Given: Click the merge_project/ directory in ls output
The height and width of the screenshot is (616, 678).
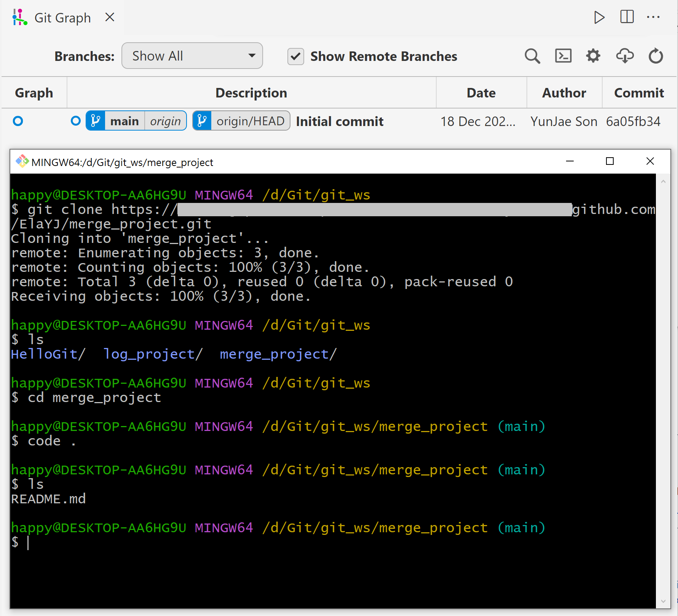Looking at the screenshot, I should [x=278, y=354].
